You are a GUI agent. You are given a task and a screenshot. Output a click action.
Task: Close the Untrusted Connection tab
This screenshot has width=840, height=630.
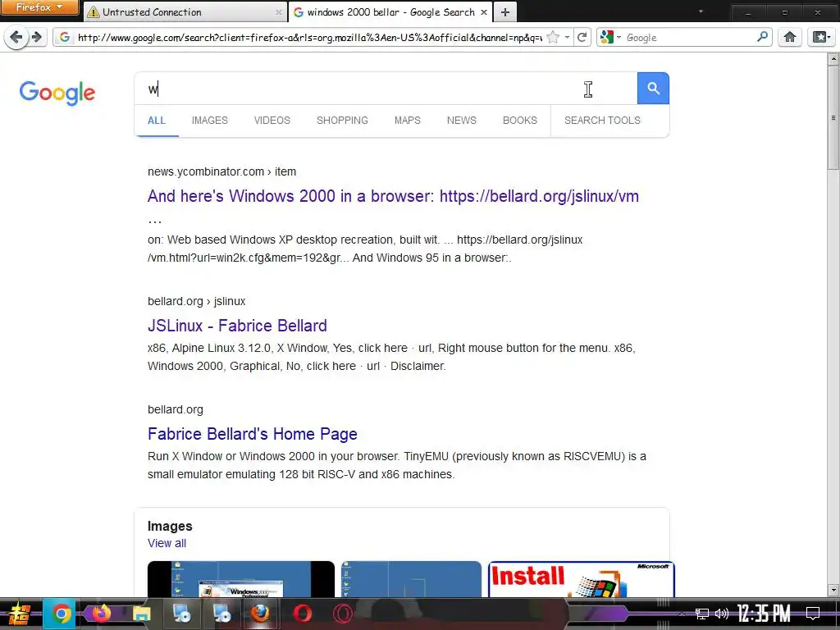(279, 11)
